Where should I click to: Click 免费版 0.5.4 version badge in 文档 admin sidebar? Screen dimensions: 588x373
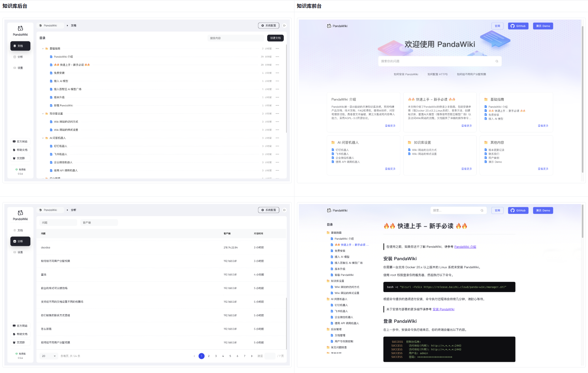20,171
